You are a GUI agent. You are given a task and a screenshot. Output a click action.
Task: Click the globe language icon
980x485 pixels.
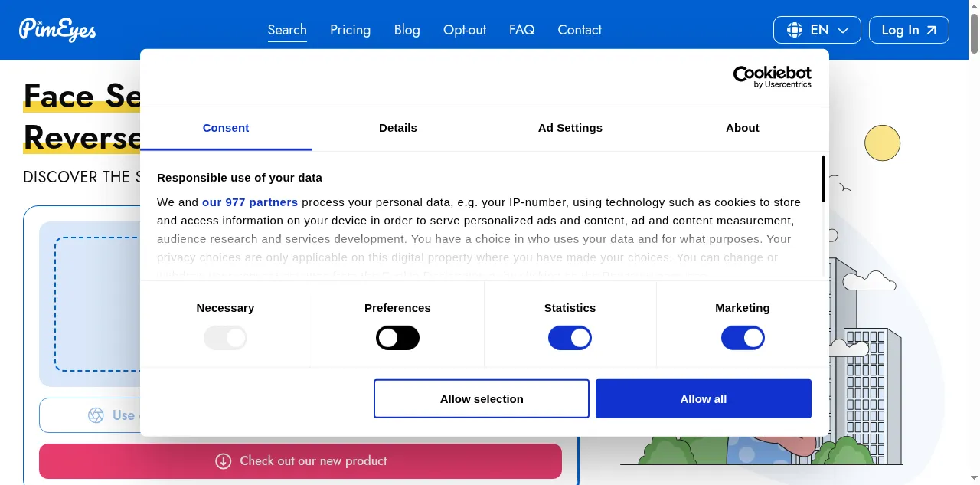(x=794, y=30)
